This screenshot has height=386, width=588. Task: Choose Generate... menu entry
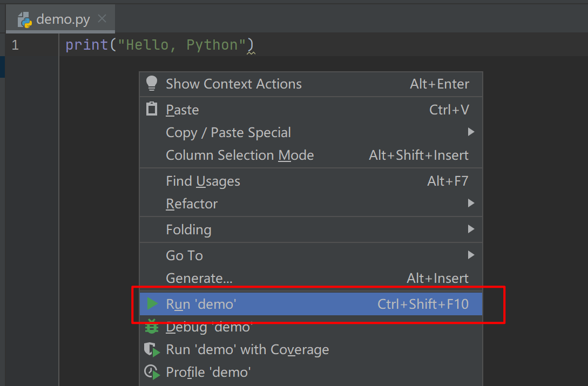pos(199,279)
